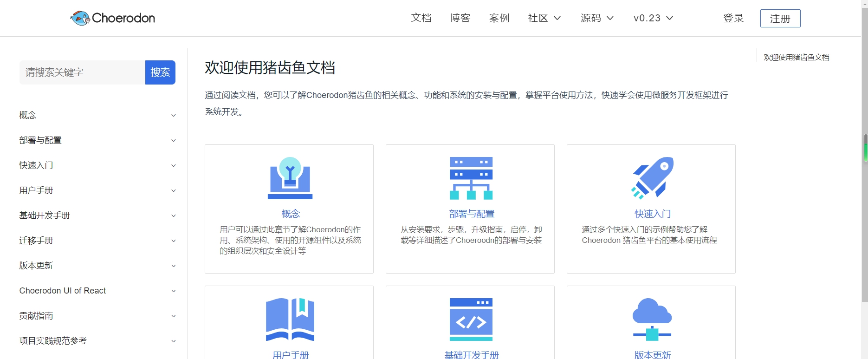Click the 登录 link
The height and width of the screenshot is (359, 868).
[x=733, y=18]
